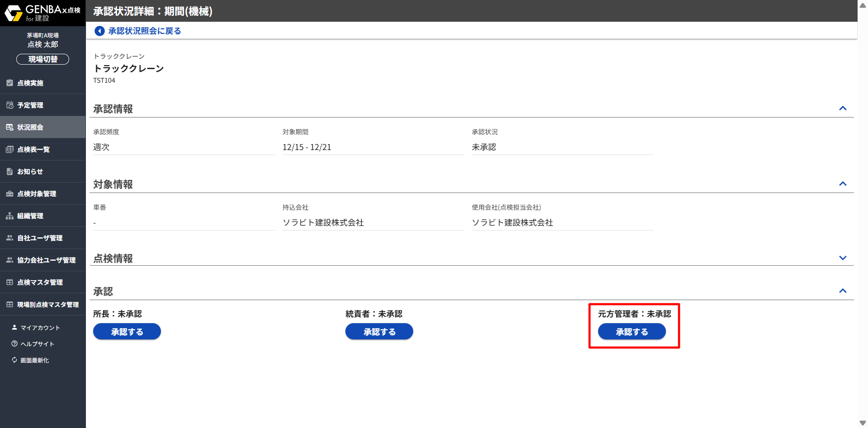Open 協力会社ユーザ管理 menu item
This screenshot has height=428, width=868.
[x=46, y=260]
